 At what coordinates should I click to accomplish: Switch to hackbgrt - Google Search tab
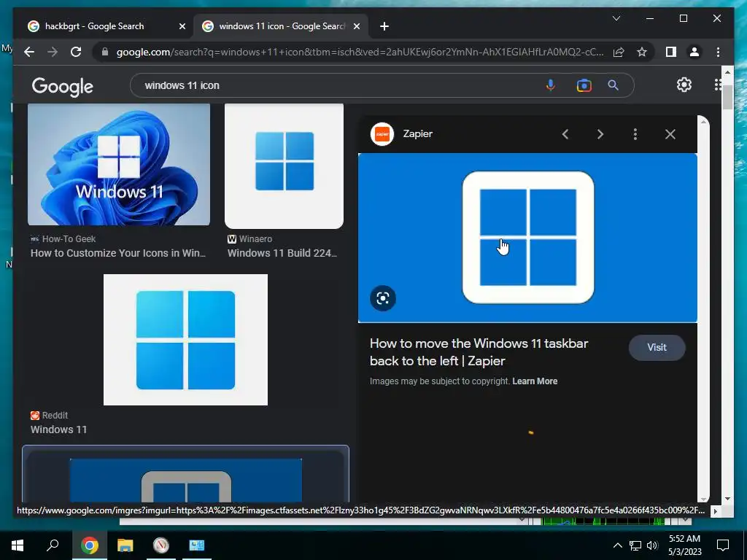point(95,26)
